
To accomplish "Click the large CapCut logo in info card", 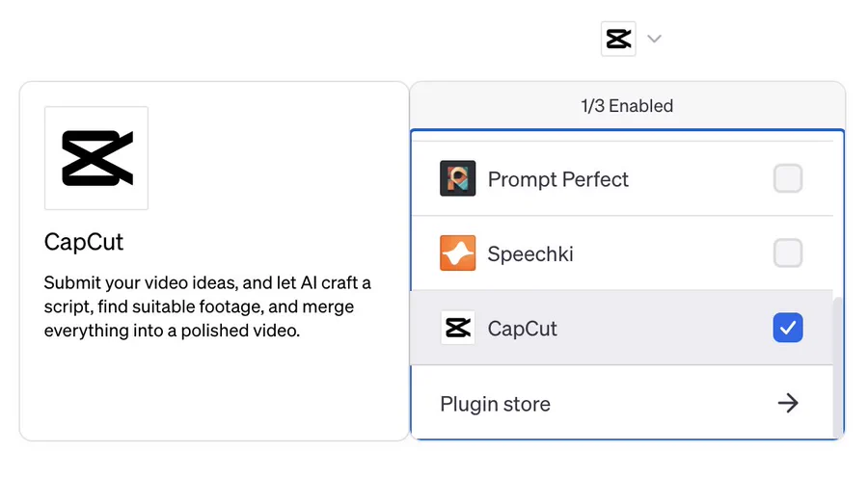I will (96, 158).
